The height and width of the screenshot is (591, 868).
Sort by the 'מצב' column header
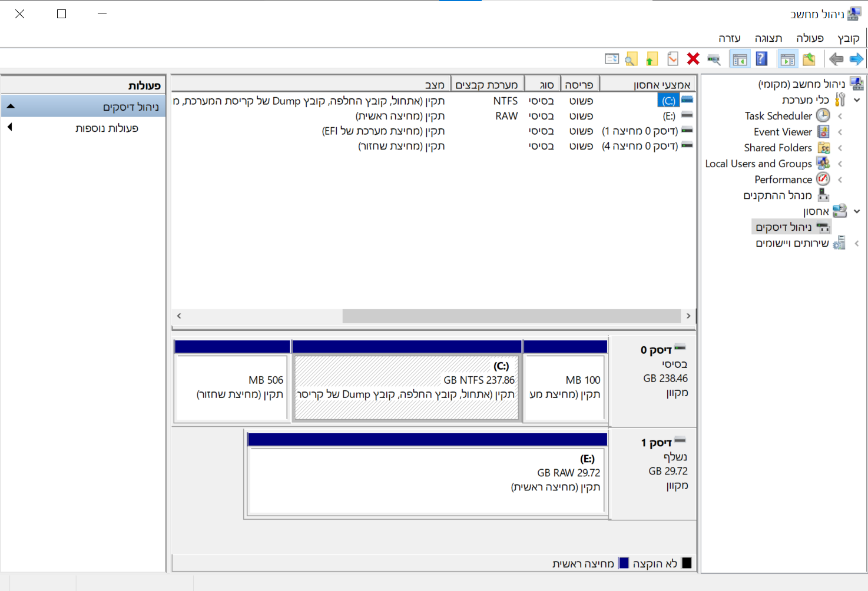311,85
